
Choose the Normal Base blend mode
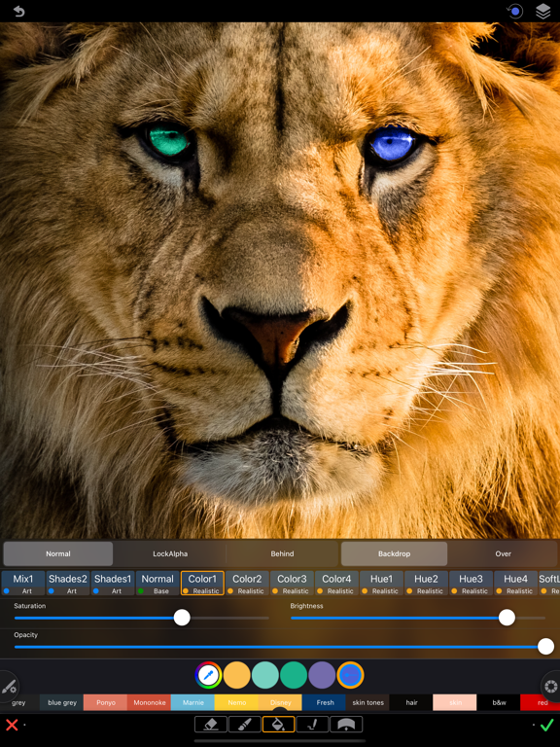[x=157, y=584]
